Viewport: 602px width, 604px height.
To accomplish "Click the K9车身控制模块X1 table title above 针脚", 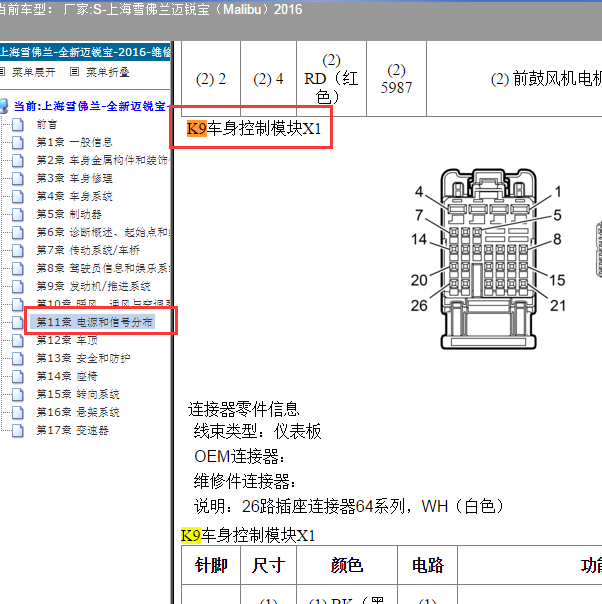I will coord(248,535).
